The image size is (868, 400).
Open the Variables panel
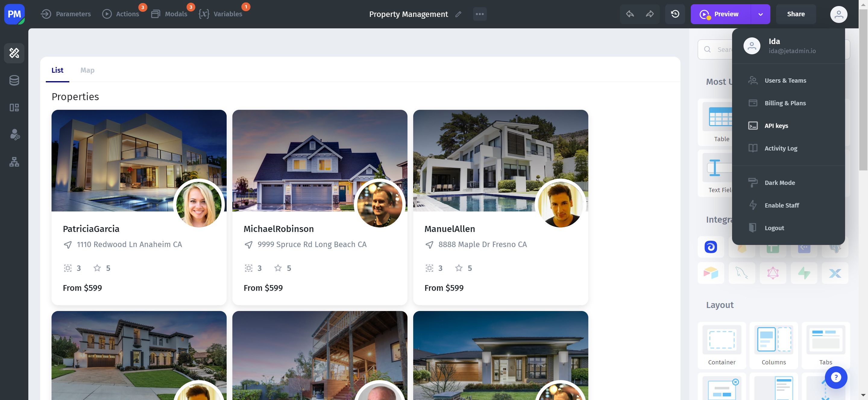click(x=221, y=14)
